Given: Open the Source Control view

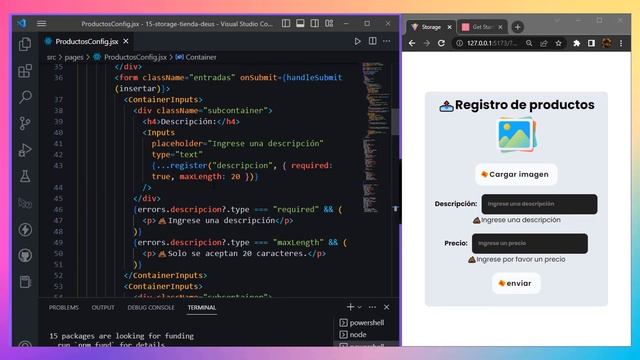Looking at the screenshot, I should (x=25, y=123).
